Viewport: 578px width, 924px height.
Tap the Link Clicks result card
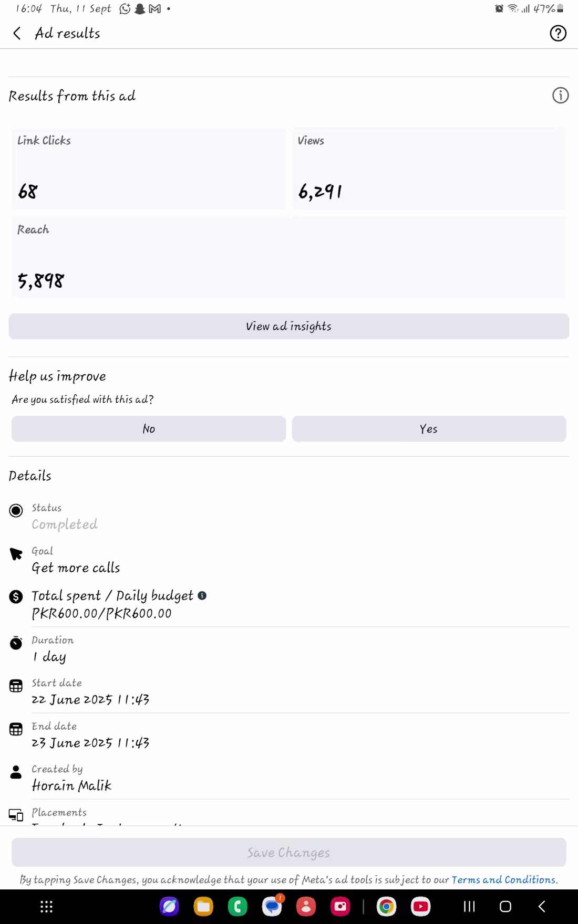(149, 169)
